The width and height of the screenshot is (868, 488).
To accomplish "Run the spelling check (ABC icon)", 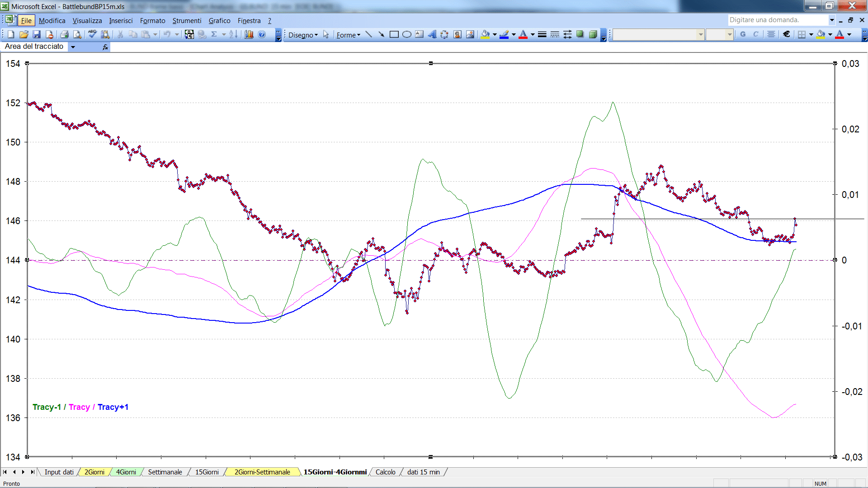I will tap(92, 34).
